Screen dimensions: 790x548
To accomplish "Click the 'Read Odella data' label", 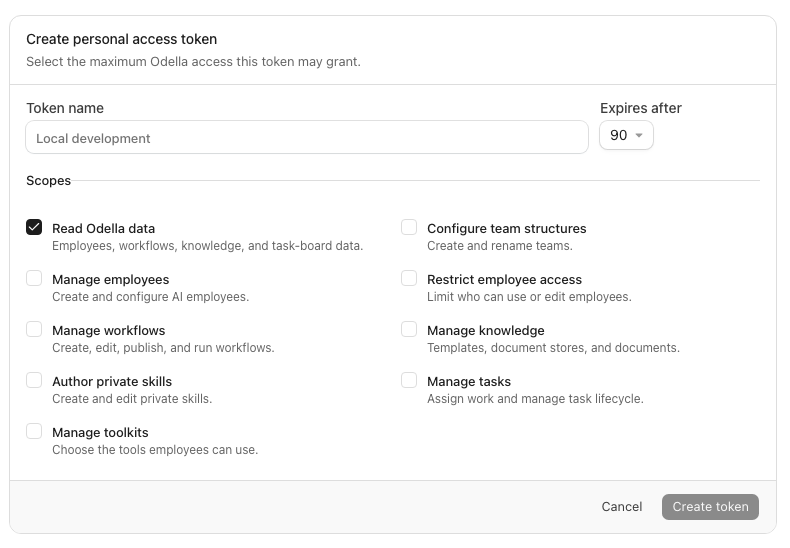I will point(104,229).
